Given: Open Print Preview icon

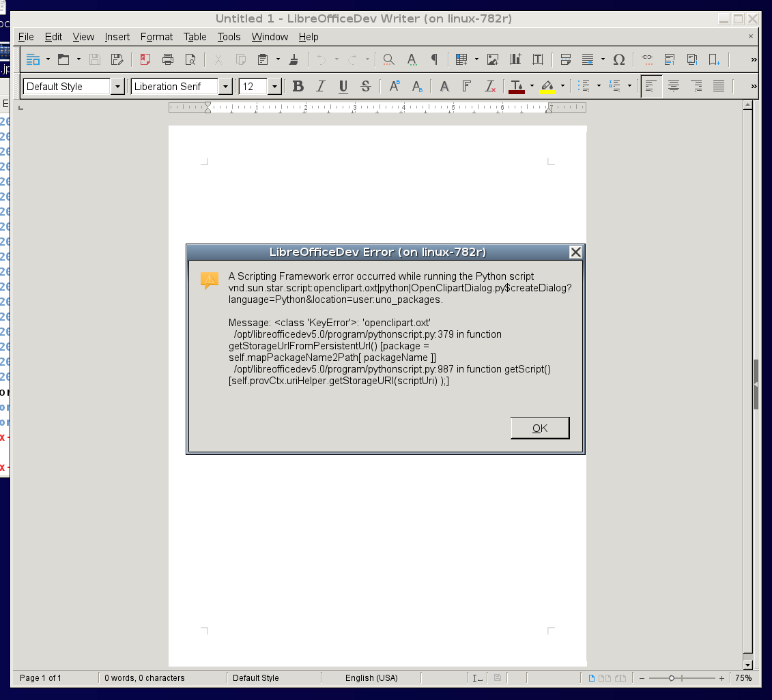Looking at the screenshot, I should (x=190, y=59).
